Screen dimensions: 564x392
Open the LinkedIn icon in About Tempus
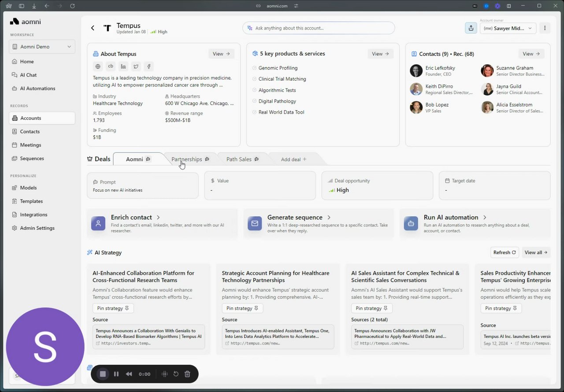123,67
